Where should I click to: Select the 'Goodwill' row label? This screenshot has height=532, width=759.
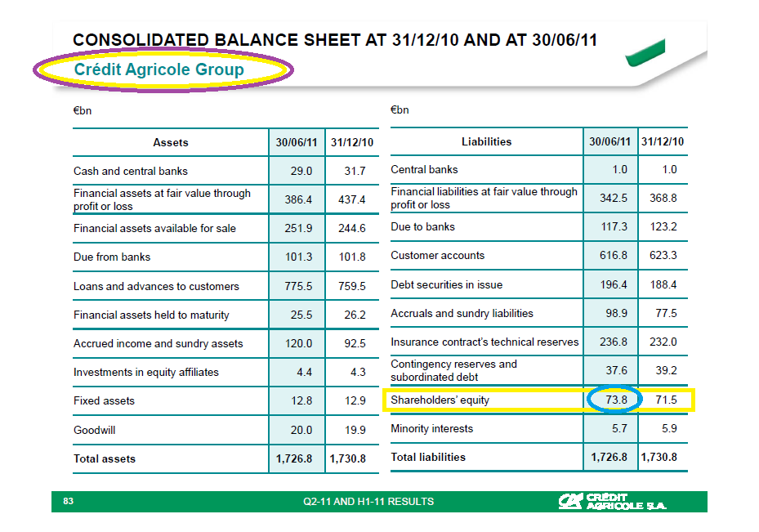[95, 430]
